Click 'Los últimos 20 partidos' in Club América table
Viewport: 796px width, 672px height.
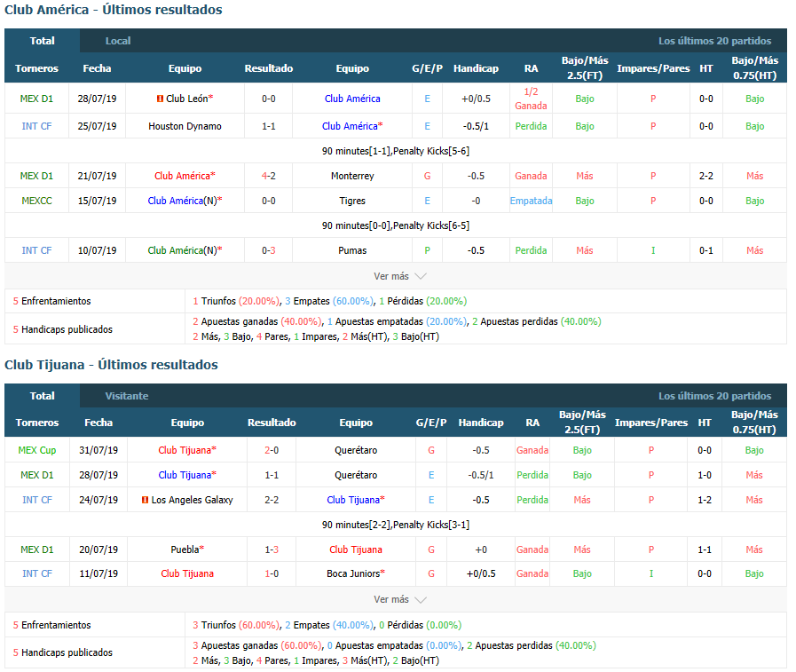click(714, 41)
